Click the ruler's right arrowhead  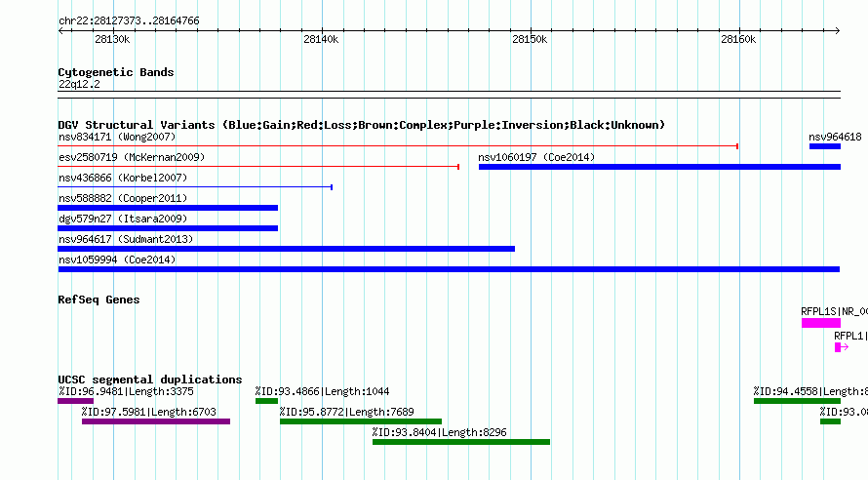coord(838,30)
